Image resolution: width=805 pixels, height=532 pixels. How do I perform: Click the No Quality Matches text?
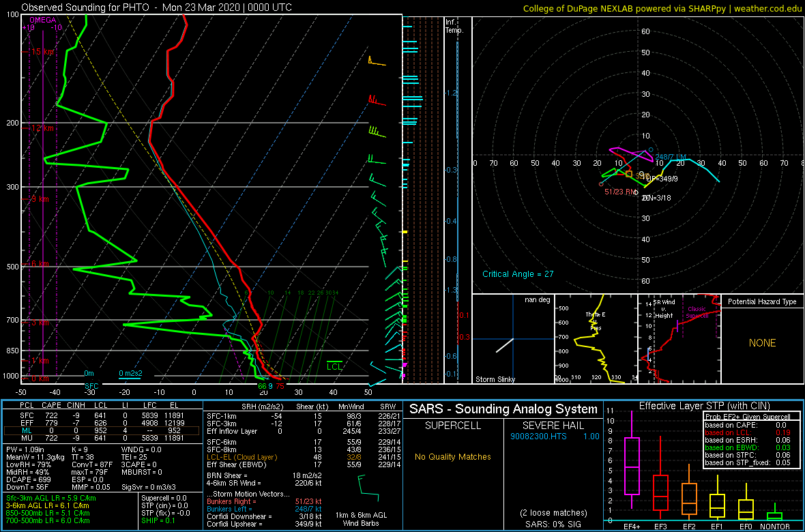coord(452,456)
